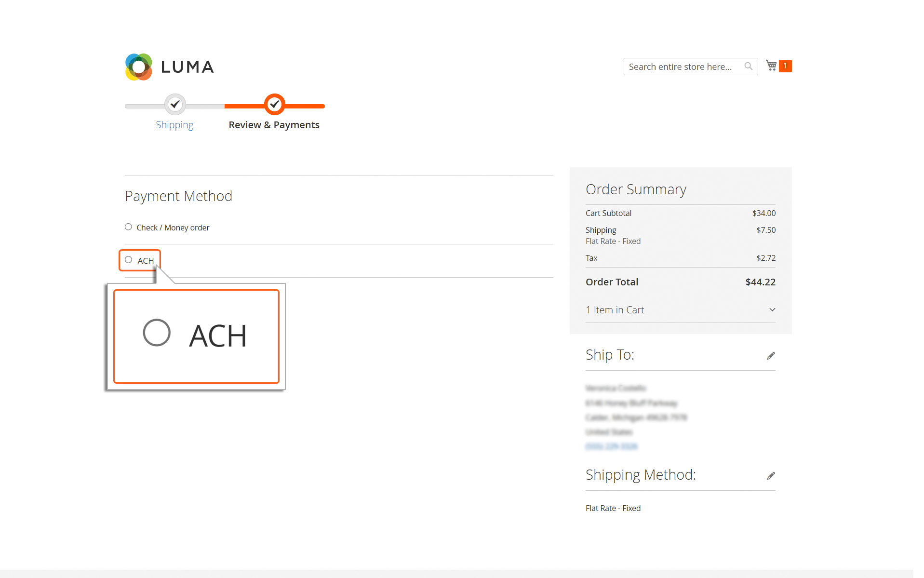Click the Order Summary heading

[x=636, y=189]
